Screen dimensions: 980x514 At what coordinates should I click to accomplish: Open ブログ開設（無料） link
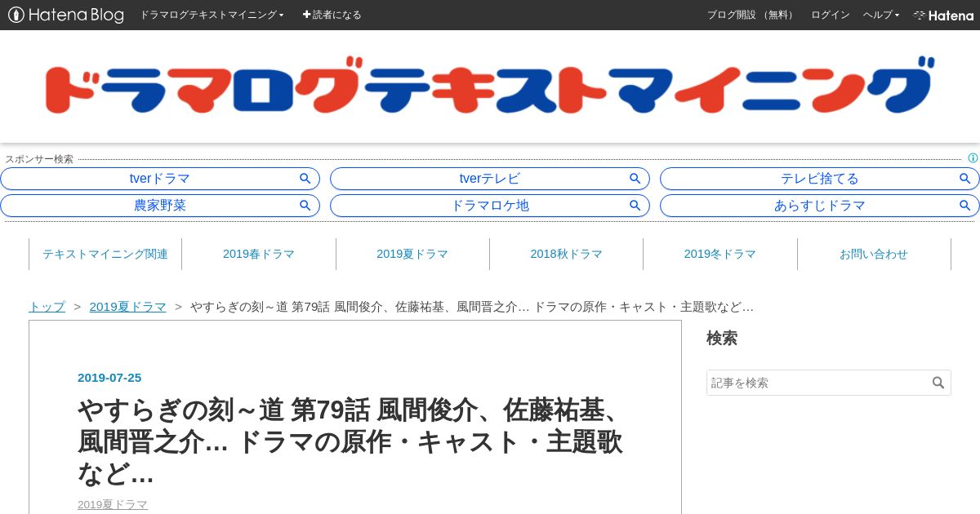[x=751, y=15]
